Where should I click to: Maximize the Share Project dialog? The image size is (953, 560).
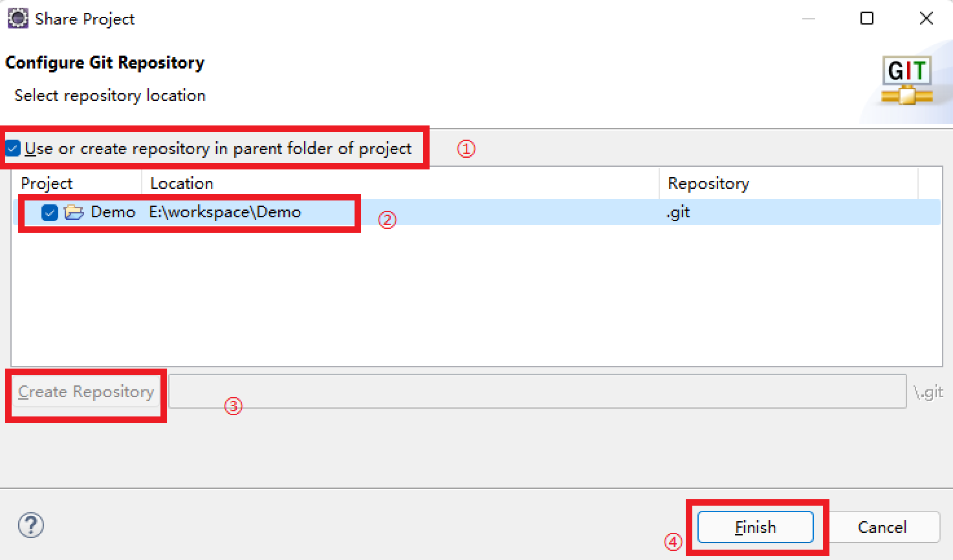coord(867,19)
